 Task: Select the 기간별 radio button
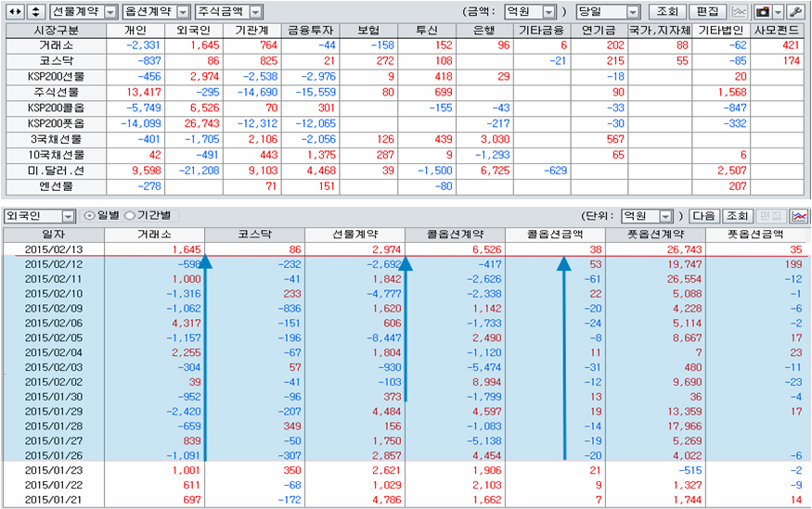point(129,216)
